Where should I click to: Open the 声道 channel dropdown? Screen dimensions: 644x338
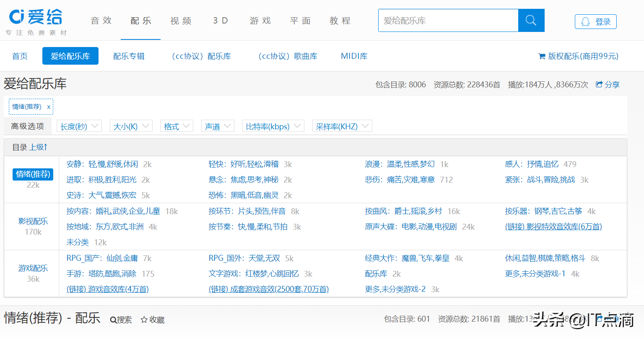tap(218, 126)
